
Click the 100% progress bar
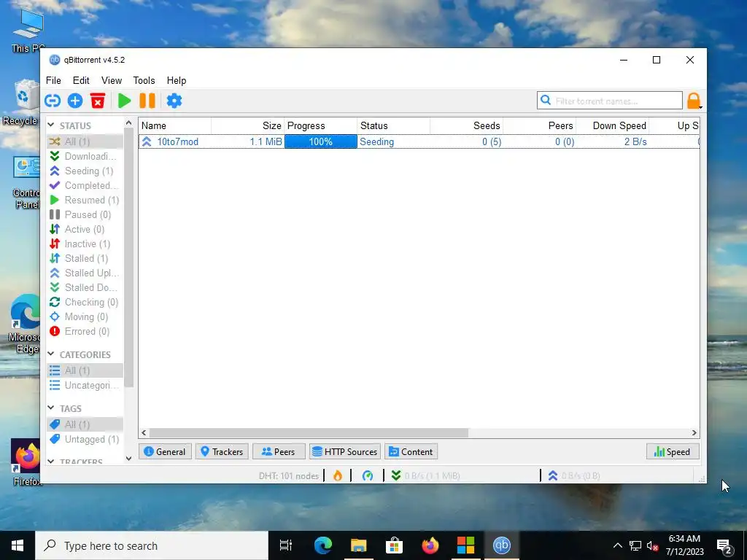pos(321,141)
